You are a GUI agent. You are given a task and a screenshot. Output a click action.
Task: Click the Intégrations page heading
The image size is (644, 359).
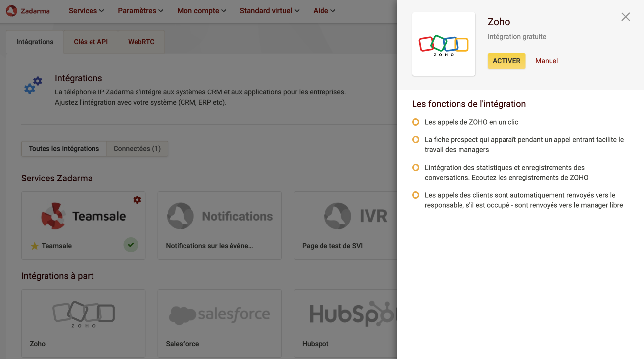78,78
